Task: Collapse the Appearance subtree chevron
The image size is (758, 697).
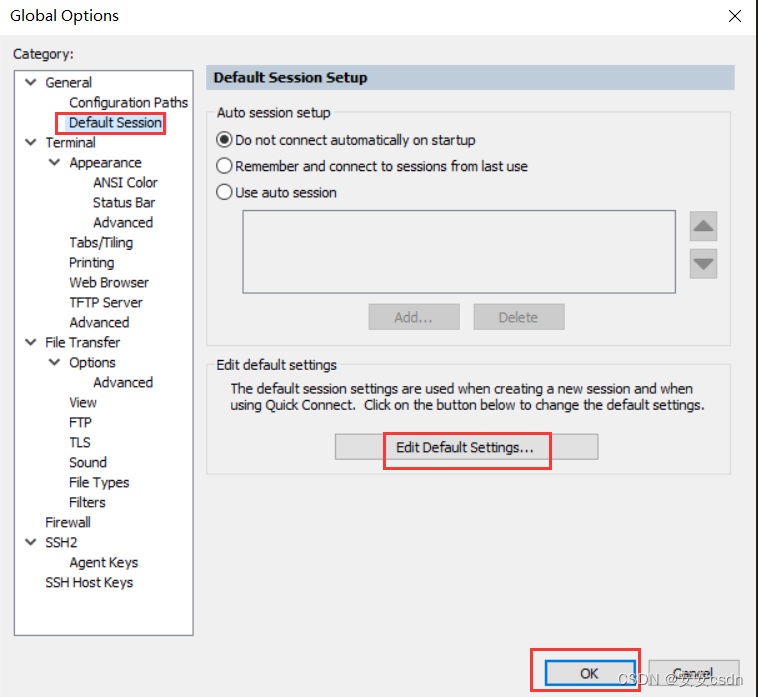Action: (x=55, y=162)
